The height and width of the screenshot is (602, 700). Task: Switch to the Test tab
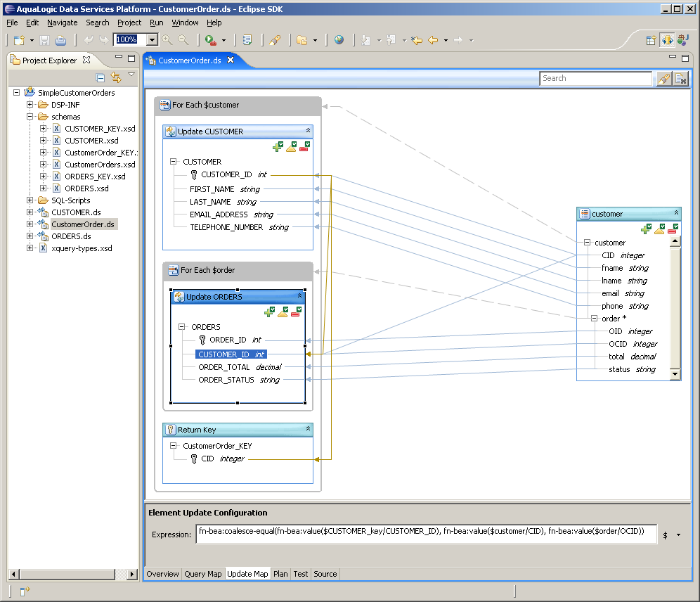[300, 574]
